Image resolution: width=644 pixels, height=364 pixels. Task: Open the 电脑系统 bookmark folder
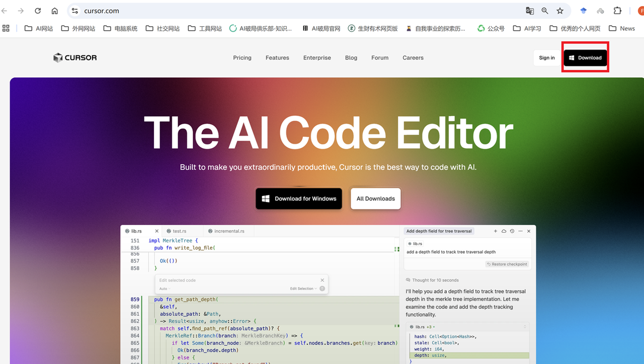[x=120, y=28]
